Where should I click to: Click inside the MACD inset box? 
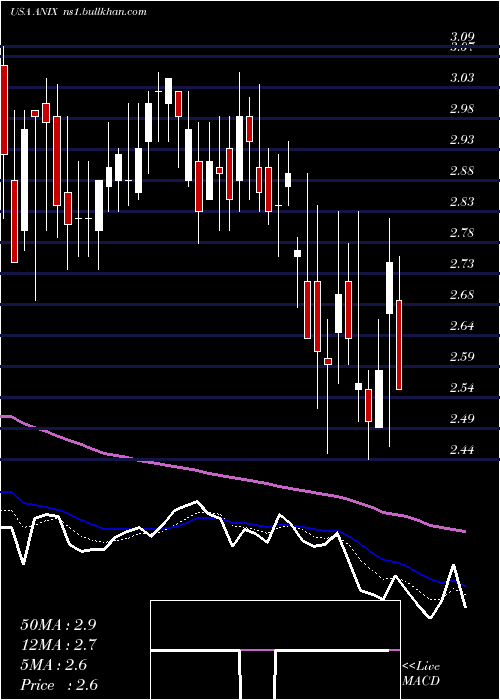click(275, 650)
